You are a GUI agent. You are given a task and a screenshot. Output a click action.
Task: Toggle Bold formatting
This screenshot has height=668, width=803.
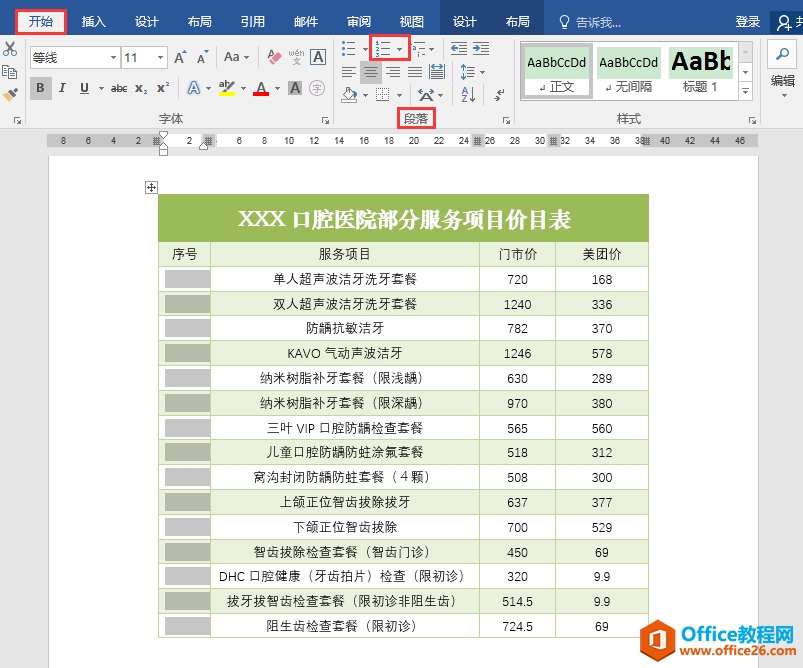click(x=40, y=88)
